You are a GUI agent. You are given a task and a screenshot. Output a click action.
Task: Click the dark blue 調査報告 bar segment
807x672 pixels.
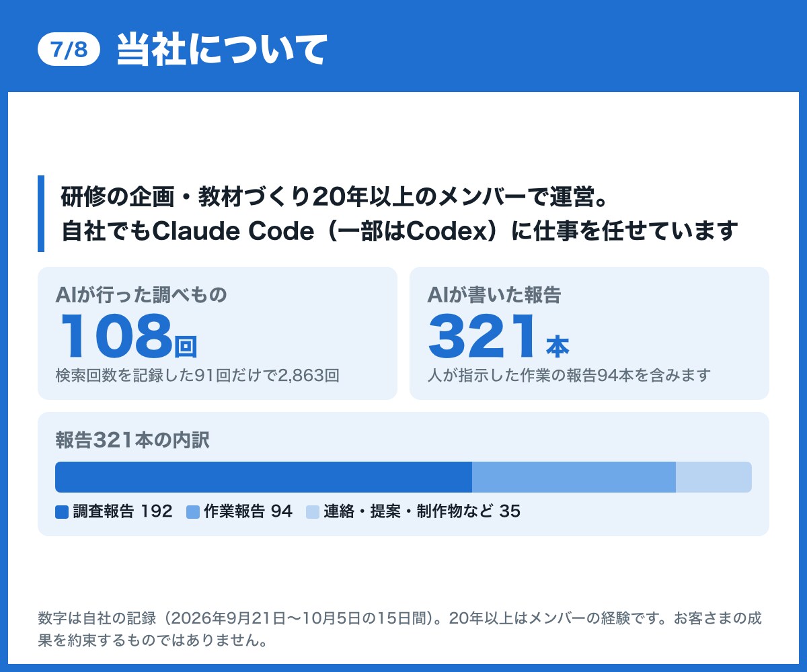(264, 477)
